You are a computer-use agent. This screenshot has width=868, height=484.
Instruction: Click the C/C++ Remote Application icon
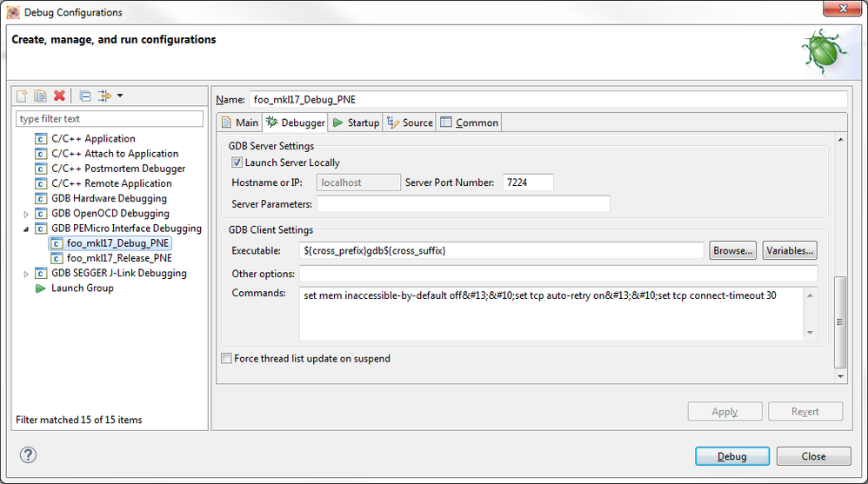pyautogui.click(x=40, y=183)
